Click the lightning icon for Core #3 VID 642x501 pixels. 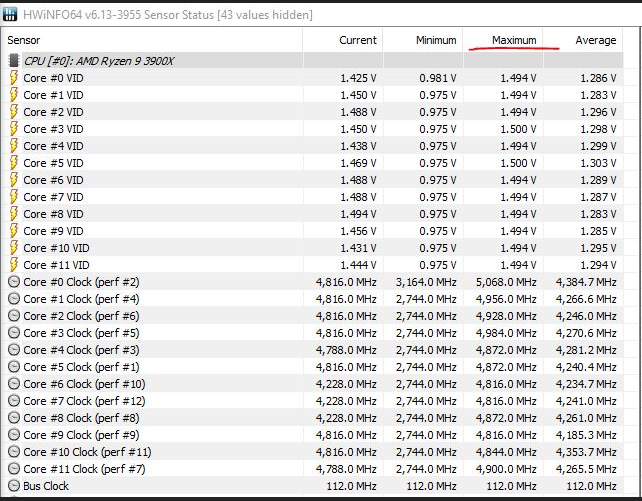click(x=14, y=129)
